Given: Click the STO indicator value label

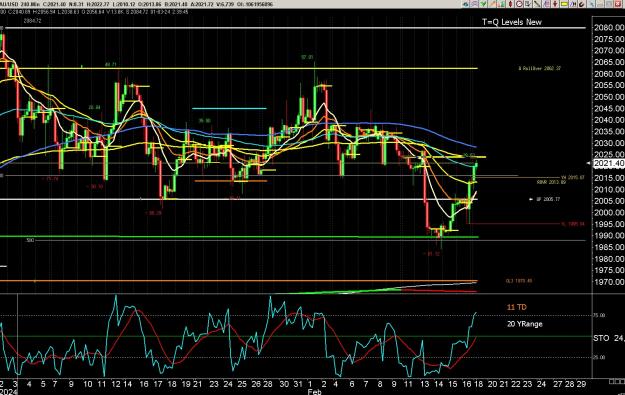Looking at the screenshot, I should click(x=609, y=338).
